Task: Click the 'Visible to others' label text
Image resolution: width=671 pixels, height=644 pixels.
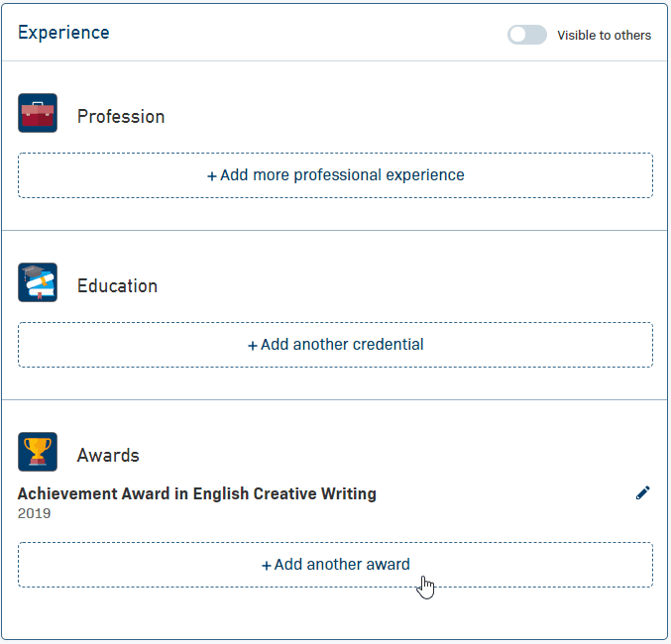Action: click(x=604, y=36)
